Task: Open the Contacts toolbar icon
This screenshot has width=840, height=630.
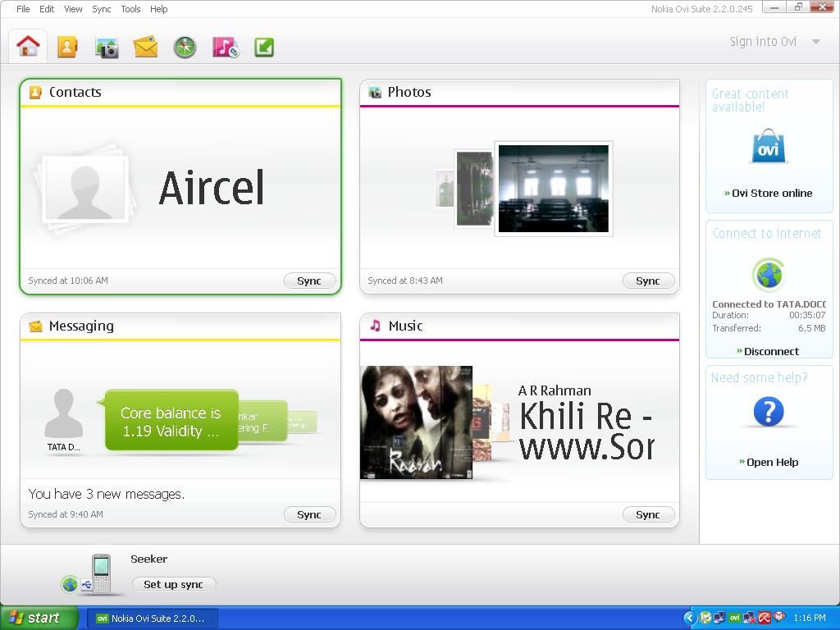Action: (x=67, y=47)
